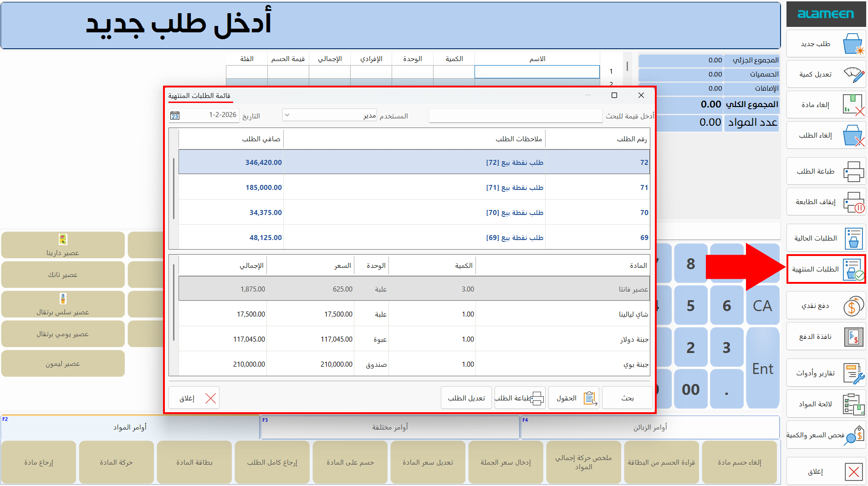Switch to the أوامر الزبائن tab
Image resolution: width=868 pixels, height=486 pixels.
pyautogui.click(x=650, y=427)
